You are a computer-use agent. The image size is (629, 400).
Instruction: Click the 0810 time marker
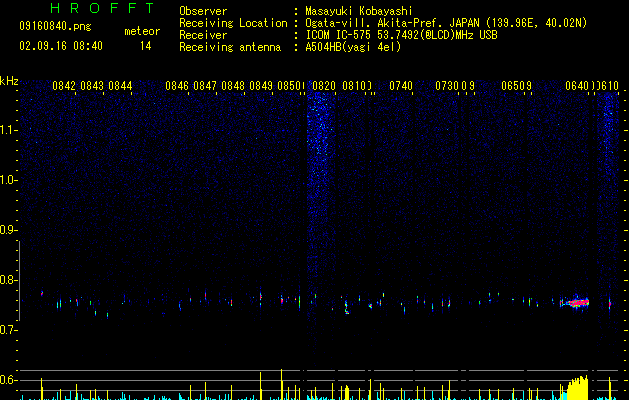point(354,86)
